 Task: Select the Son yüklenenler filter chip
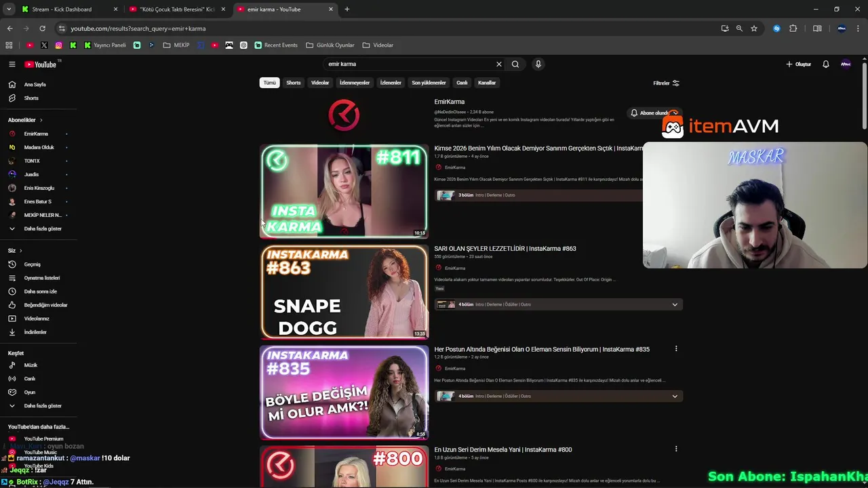429,83
